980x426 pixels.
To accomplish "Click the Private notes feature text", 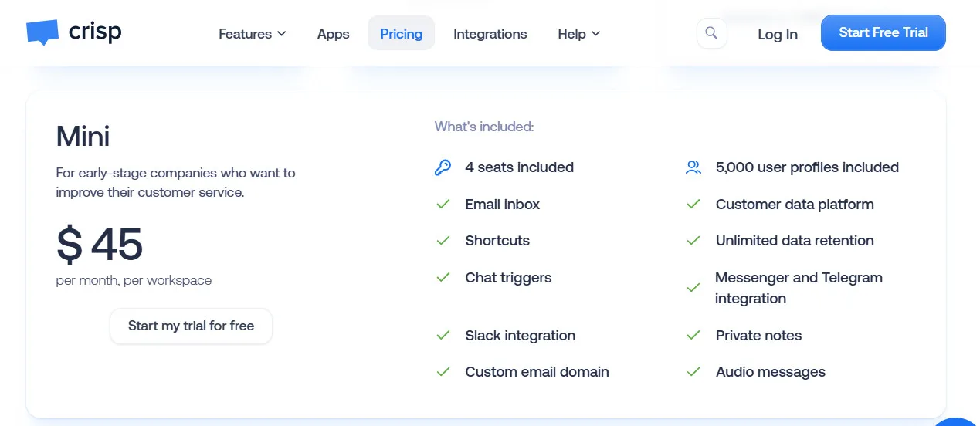I will click(x=759, y=336).
